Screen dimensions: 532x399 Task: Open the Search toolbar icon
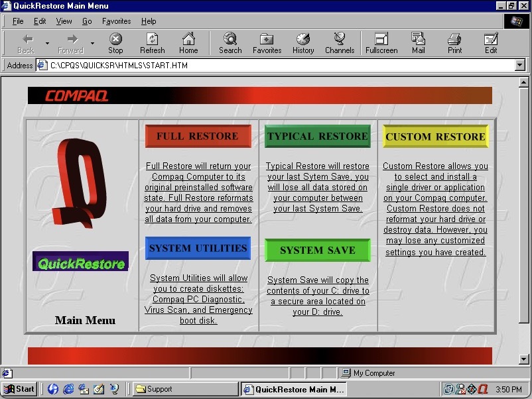click(230, 43)
